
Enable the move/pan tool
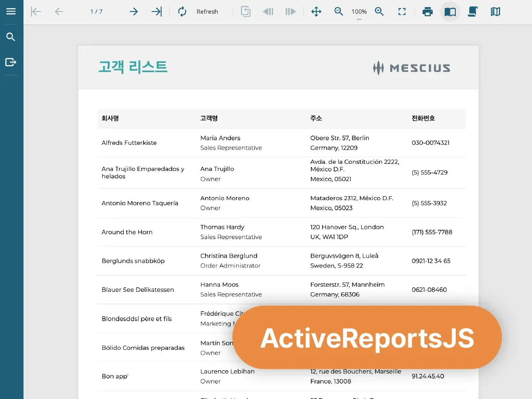[316, 12]
